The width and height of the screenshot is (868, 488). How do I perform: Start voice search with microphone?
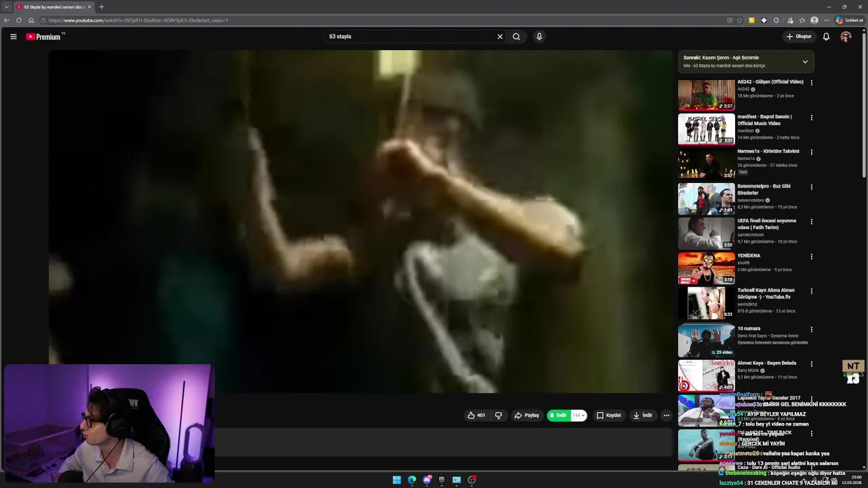(539, 37)
